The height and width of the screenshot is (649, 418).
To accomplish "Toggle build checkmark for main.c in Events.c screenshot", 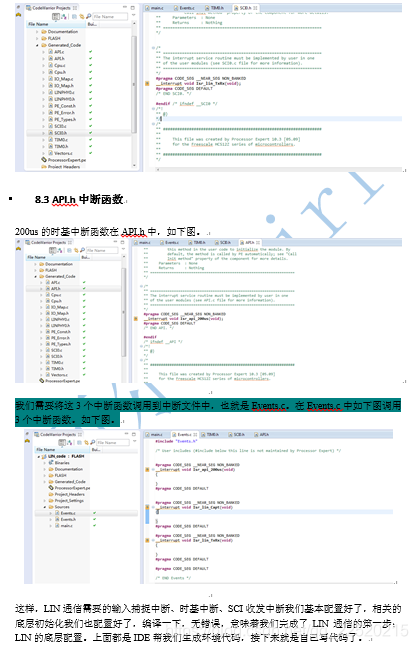I will pos(94,526).
